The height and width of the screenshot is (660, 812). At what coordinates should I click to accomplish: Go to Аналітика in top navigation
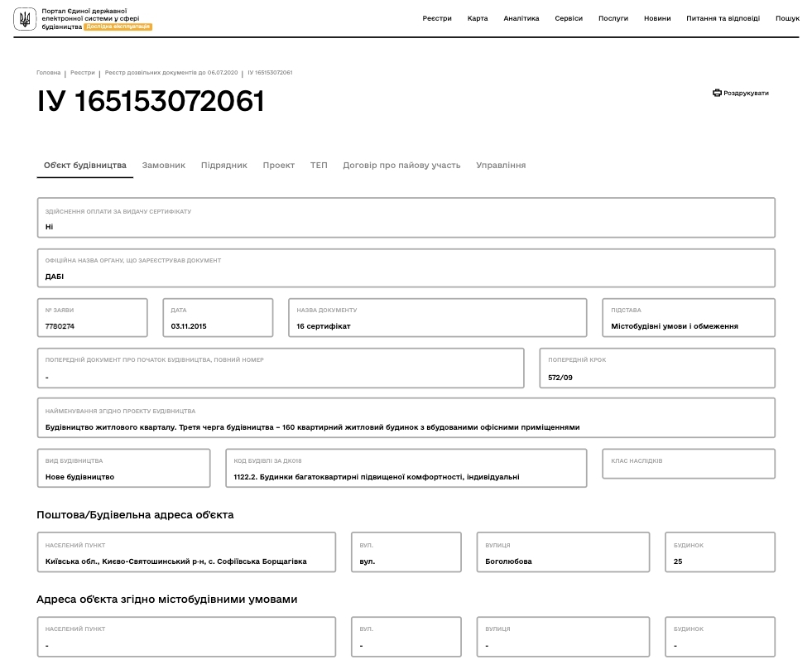pos(521,18)
